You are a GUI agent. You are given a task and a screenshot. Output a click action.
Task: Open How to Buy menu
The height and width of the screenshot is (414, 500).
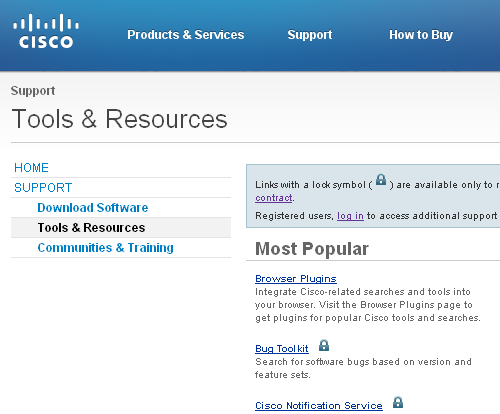pyautogui.click(x=421, y=35)
